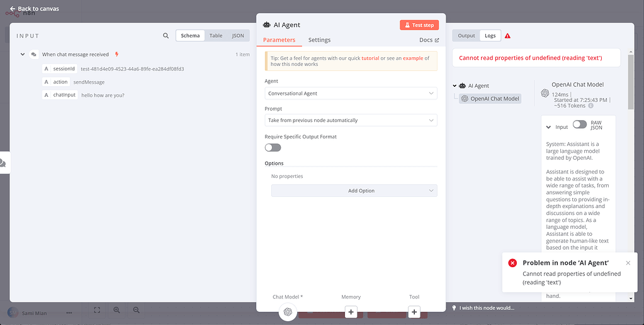This screenshot has width=644, height=325.
Task: Switch to the Output tab
Action: [x=466, y=36]
